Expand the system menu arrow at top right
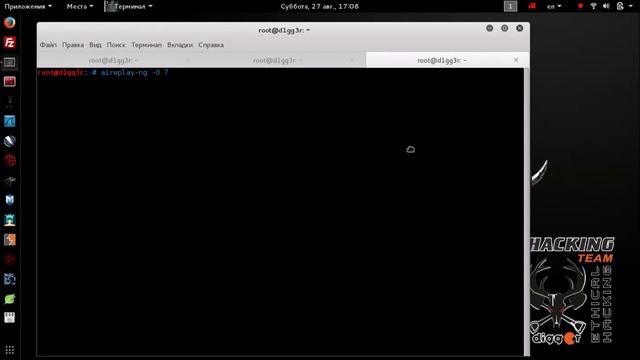The image size is (640, 360). (x=631, y=6)
